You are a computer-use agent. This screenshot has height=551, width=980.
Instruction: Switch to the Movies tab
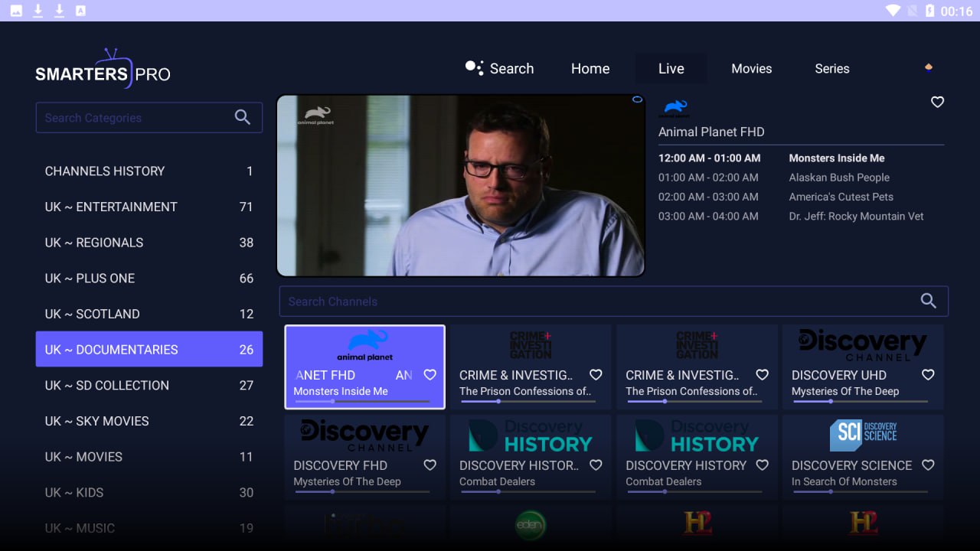point(751,68)
